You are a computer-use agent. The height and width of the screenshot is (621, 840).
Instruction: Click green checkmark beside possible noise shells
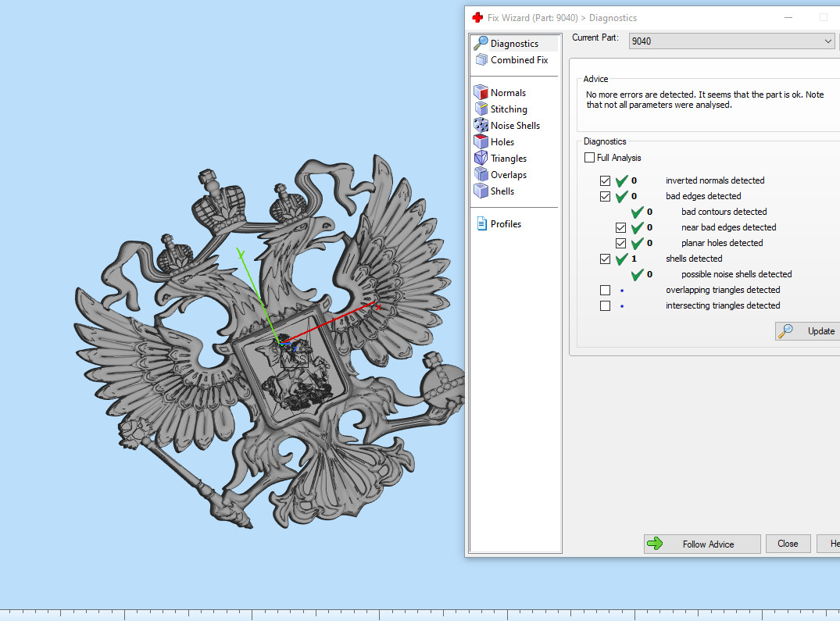[637, 275]
